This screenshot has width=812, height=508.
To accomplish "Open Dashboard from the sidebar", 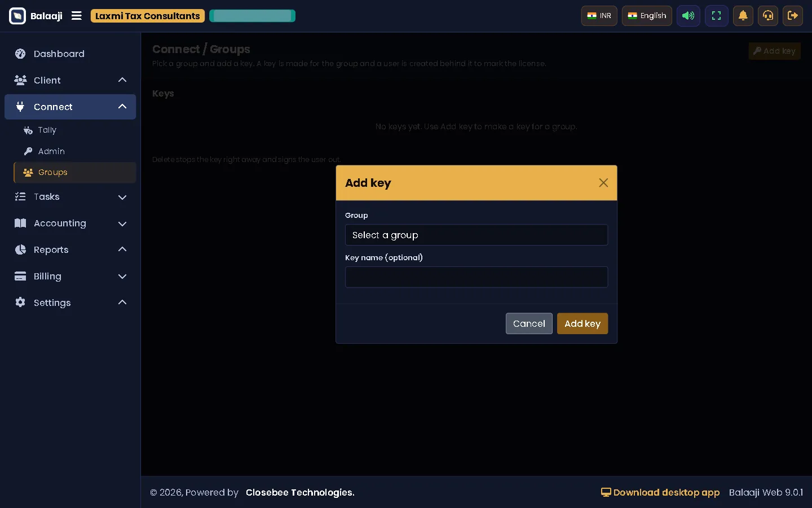I will pyautogui.click(x=70, y=54).
